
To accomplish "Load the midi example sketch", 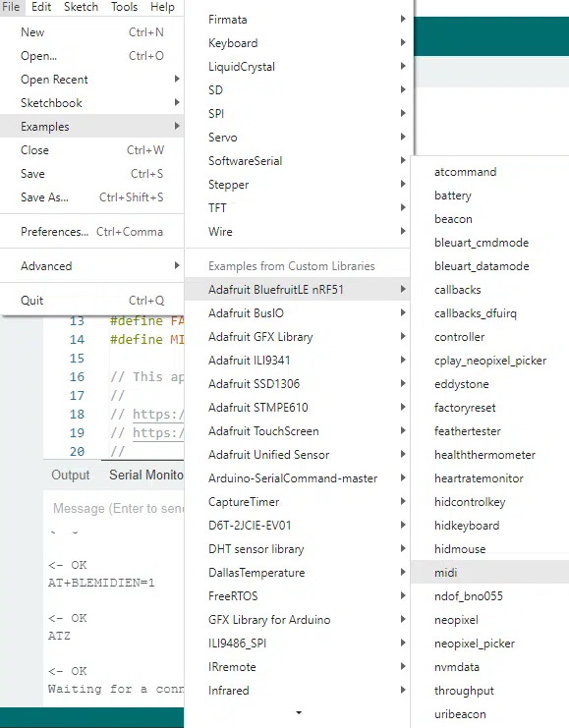I will (489, 573).
